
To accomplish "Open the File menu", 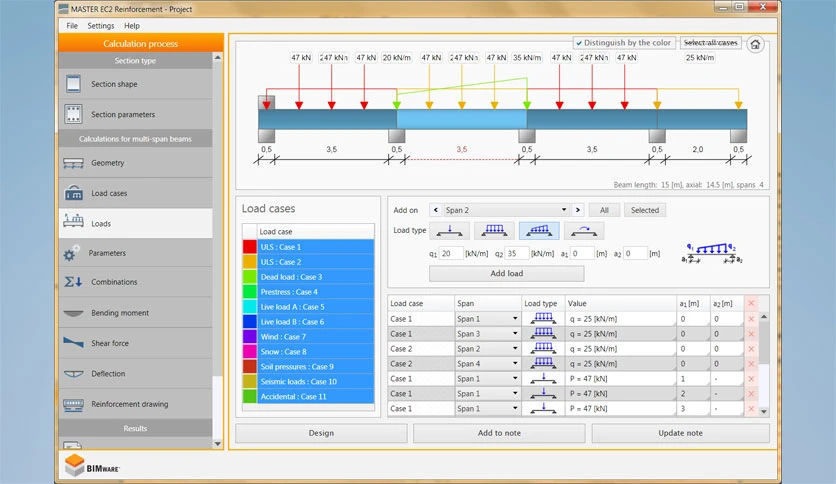I will pos(72,26).
